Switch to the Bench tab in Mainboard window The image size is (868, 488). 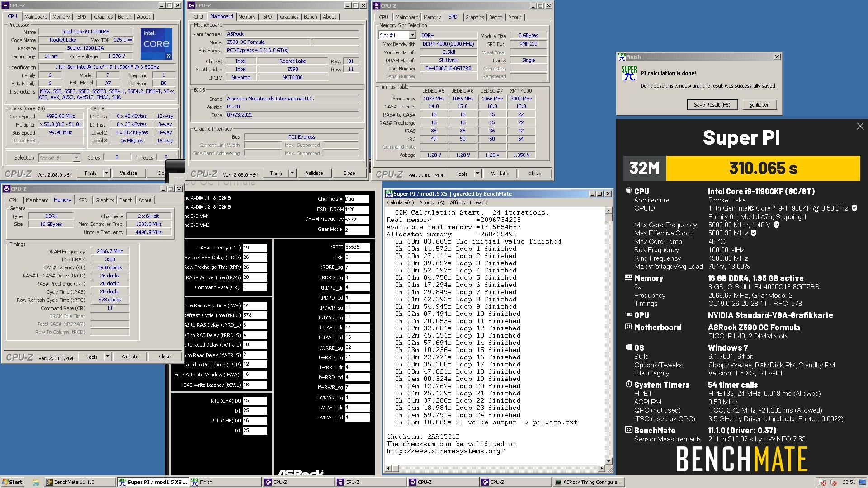pyautogui.click(x=310, y=17)
